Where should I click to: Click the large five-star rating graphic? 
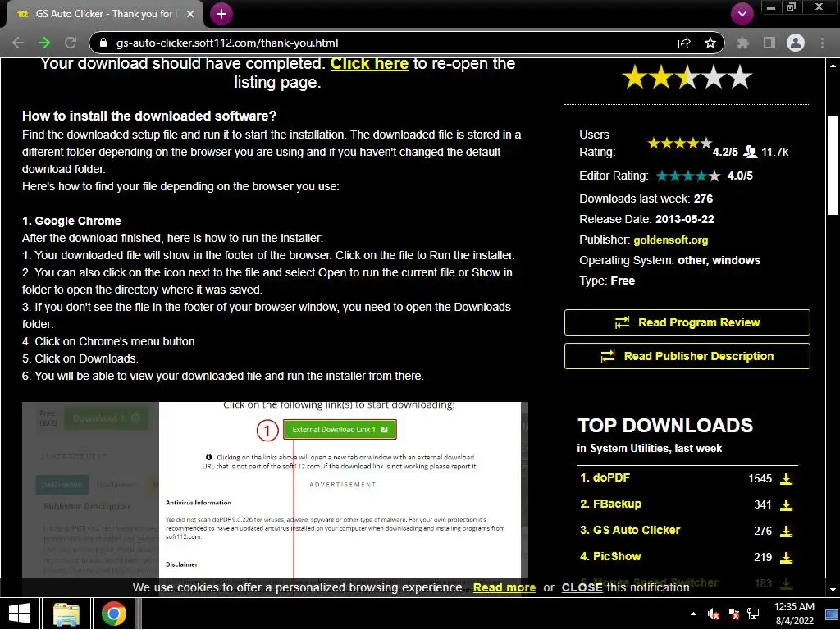pyautogui.click(x=687, y=77)
